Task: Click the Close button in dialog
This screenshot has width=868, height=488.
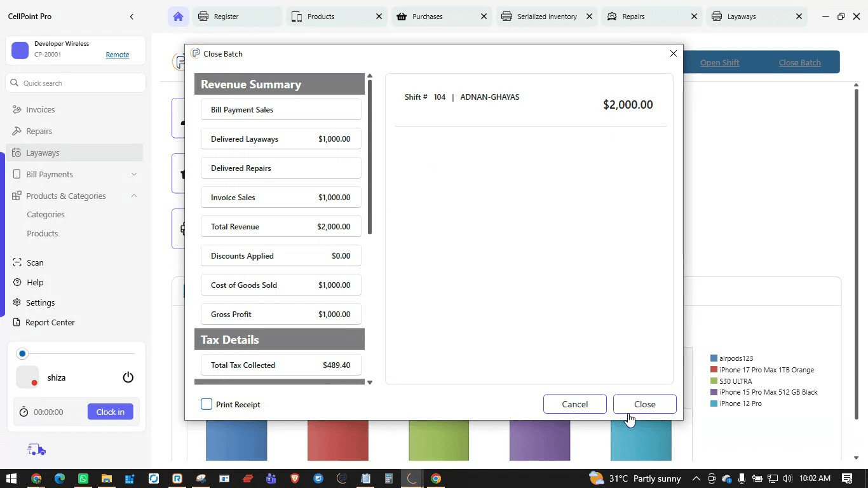Action: 644,404
